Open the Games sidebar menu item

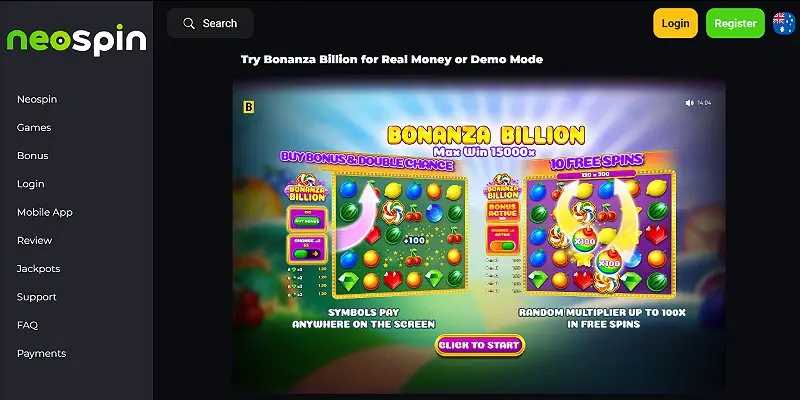[x=34, y=128]
